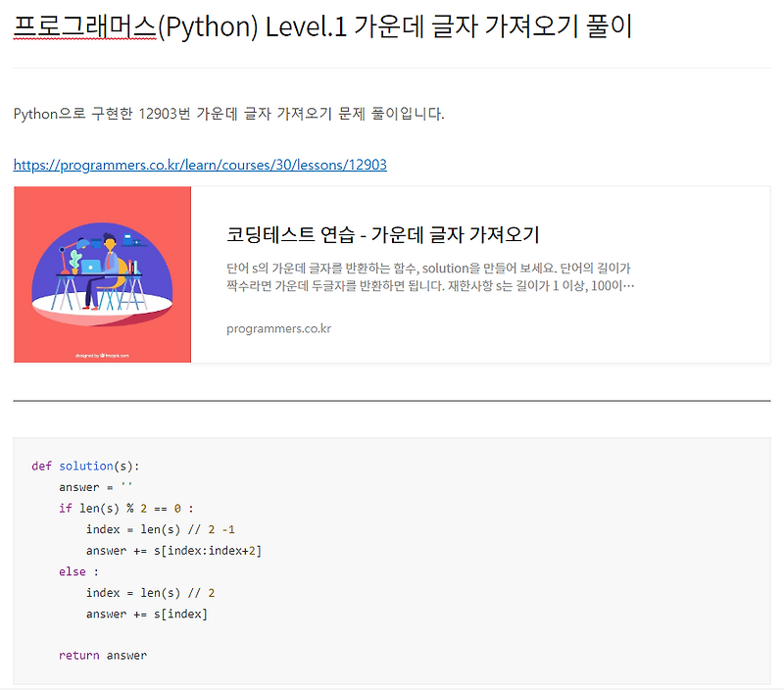The height and width of the screenshot is (690, 784).
Task: Click the 'return answer' statement in code
Action: 103,655
